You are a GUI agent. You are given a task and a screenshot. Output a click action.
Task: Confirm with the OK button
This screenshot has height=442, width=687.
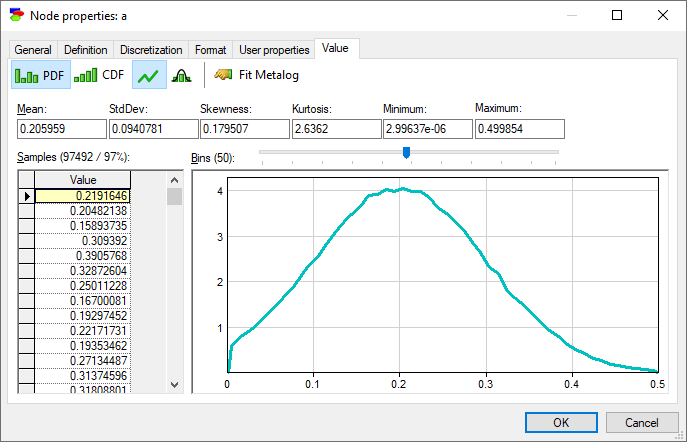tap(561, 423)
